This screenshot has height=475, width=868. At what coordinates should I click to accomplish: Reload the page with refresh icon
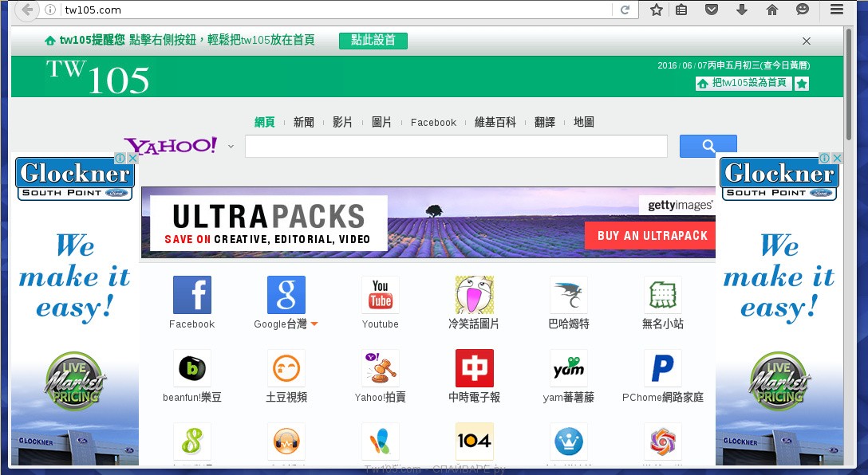click(x=625, y=10)
